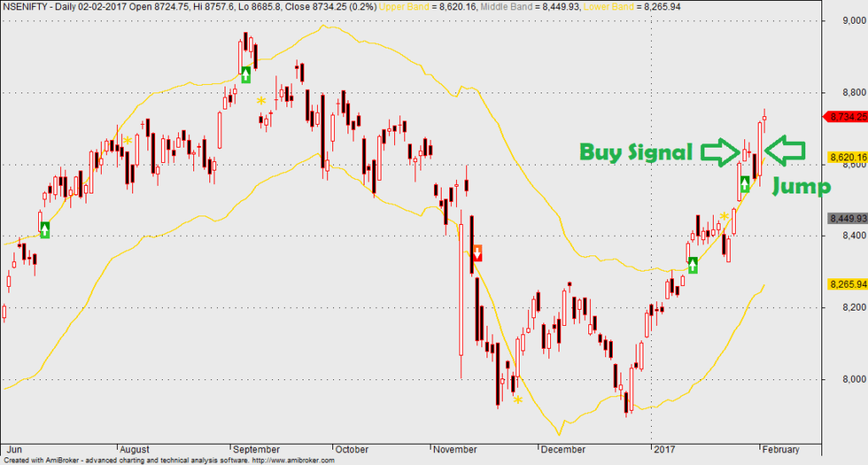Click the yellow 8,265.94 lower band label
Screen dimensions: 868x465
tap(848, 284)
